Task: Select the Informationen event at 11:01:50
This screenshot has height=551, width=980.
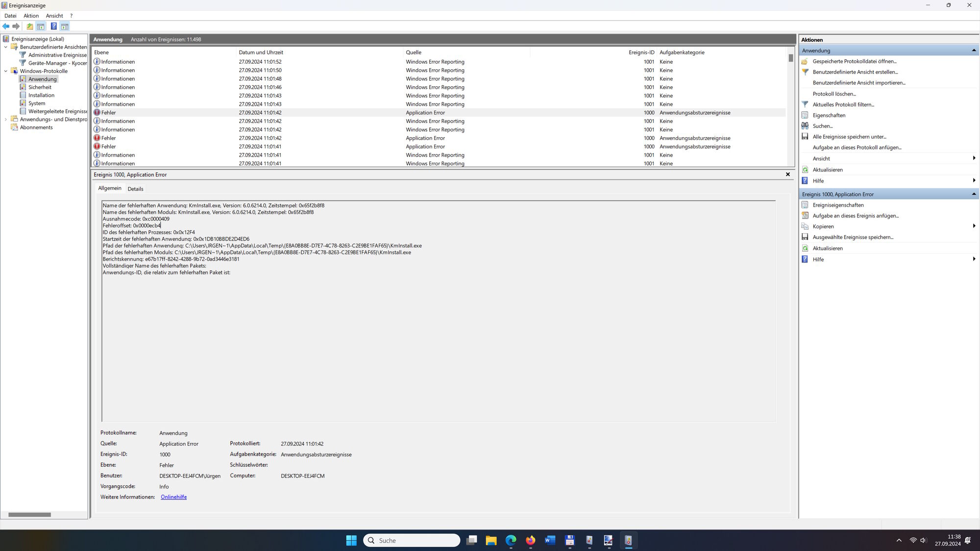Action: tap(439, 70)
